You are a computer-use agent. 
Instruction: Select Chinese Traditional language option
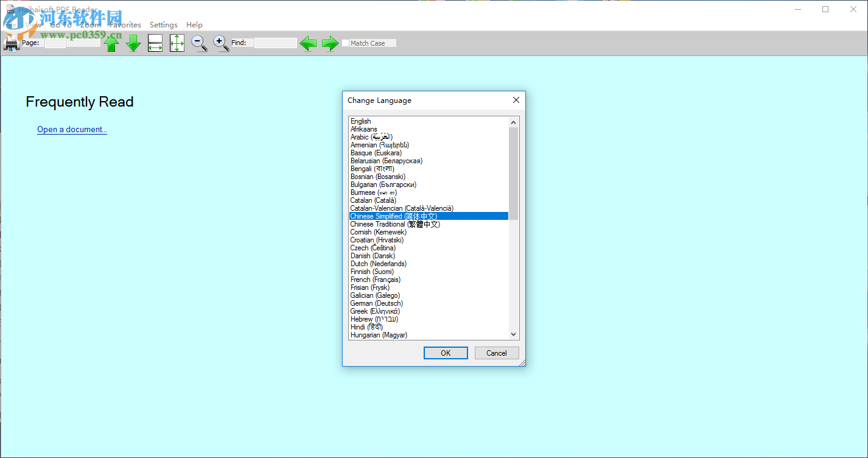(x=394, y=224)
